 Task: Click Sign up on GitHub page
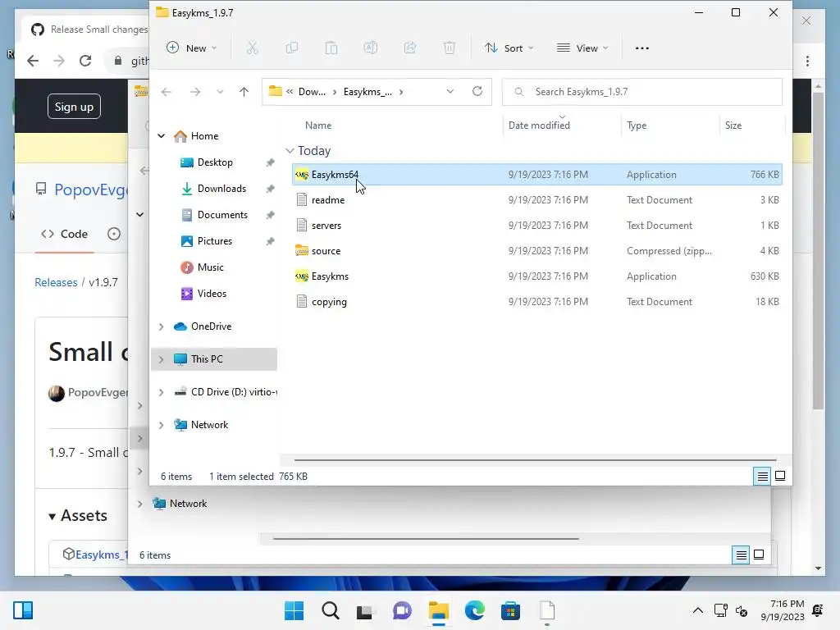coord(74,107)
